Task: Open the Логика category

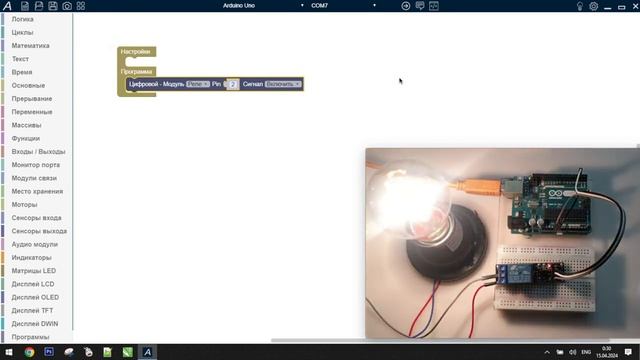Action: coord(22,19)
